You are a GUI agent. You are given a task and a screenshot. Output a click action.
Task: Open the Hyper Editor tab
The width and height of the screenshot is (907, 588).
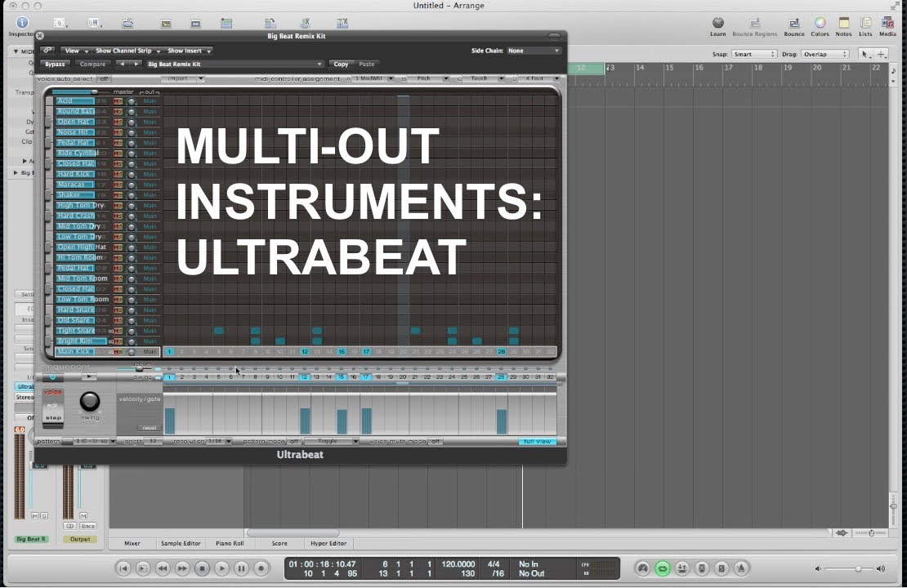328,543
